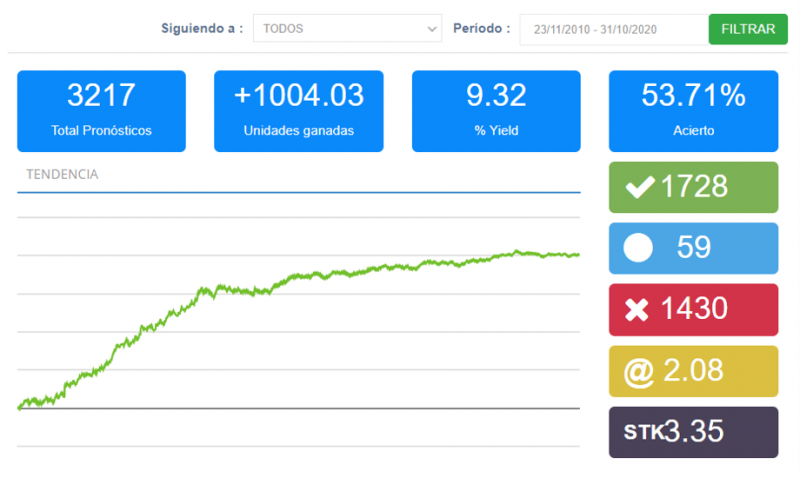Screen dimensions: 800x478
Task: Select the TENDENCIA tab
Action: tap(62, 174)
